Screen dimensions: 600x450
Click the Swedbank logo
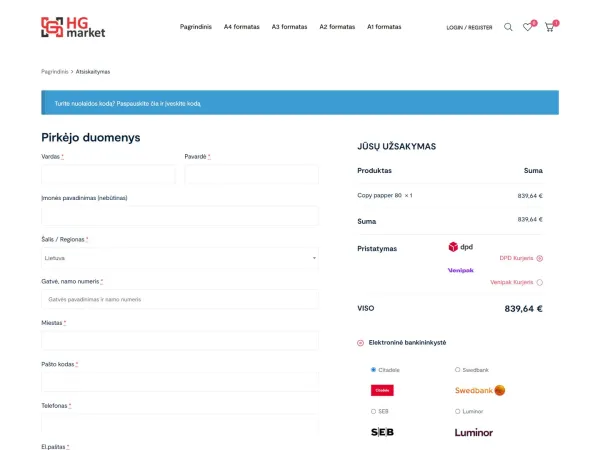click(480, 390)
